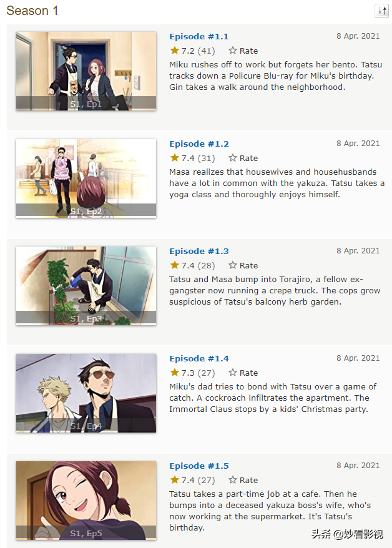Open the Episode #1.5 title link
Screen dimensions: 392x548
coord(198,466)
